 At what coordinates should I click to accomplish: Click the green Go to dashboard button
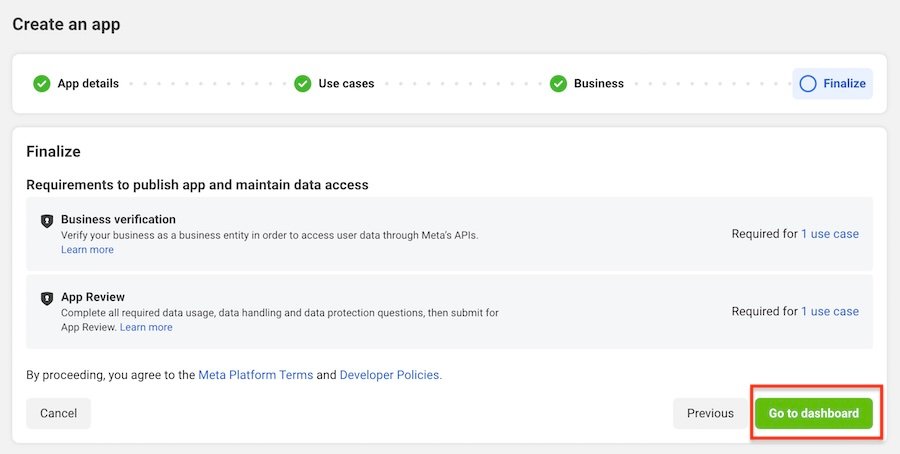click(x=813, y=413)
